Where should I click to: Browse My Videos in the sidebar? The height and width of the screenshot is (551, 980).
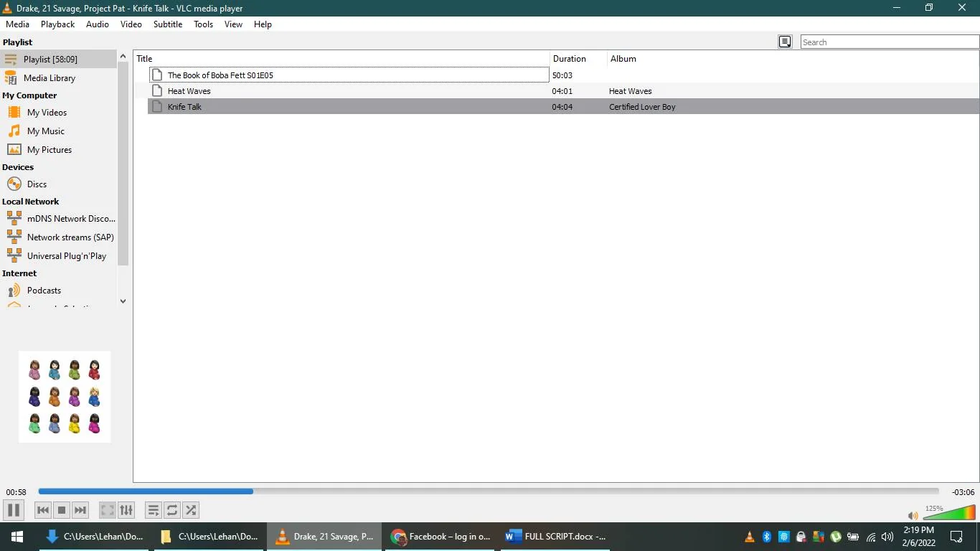tap(59, 112)
